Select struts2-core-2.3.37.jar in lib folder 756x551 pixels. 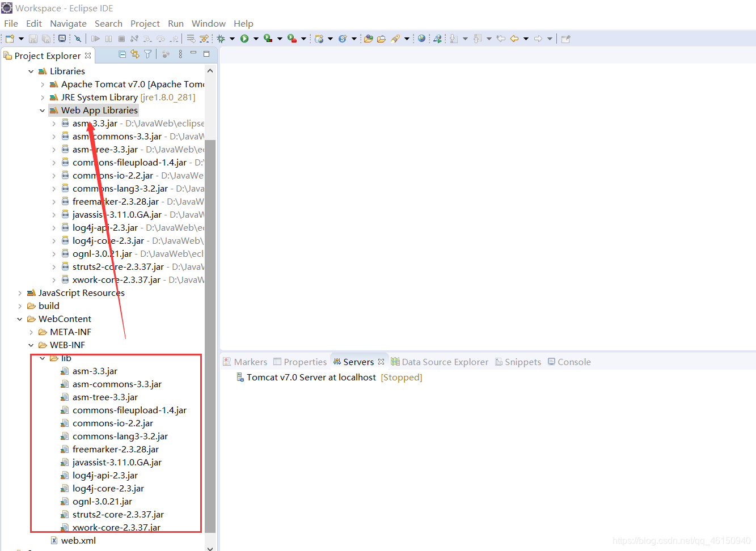coord(118,515)
